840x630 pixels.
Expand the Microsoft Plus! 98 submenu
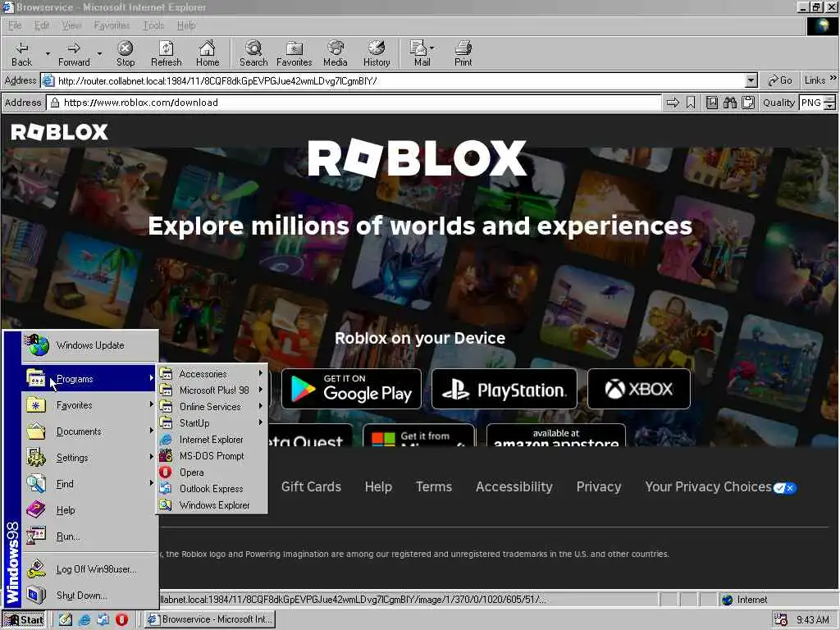tap(212, 390)
